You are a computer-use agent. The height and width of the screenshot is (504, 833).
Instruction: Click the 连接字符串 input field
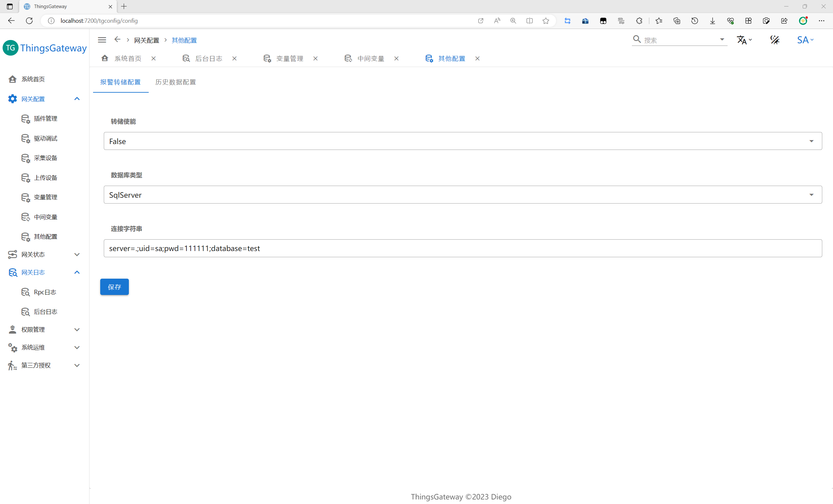pyautogui.click(x=462, y=248)
